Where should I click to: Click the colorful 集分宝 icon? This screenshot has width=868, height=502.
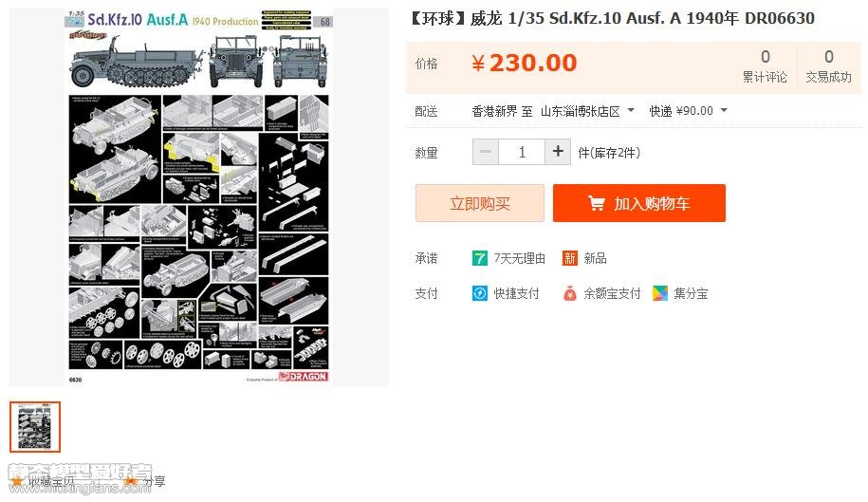[660, 293]
